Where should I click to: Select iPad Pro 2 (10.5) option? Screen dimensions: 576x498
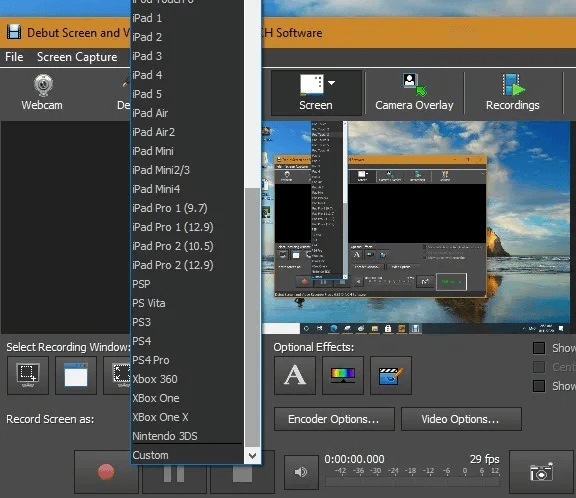[x=187, y=246]
